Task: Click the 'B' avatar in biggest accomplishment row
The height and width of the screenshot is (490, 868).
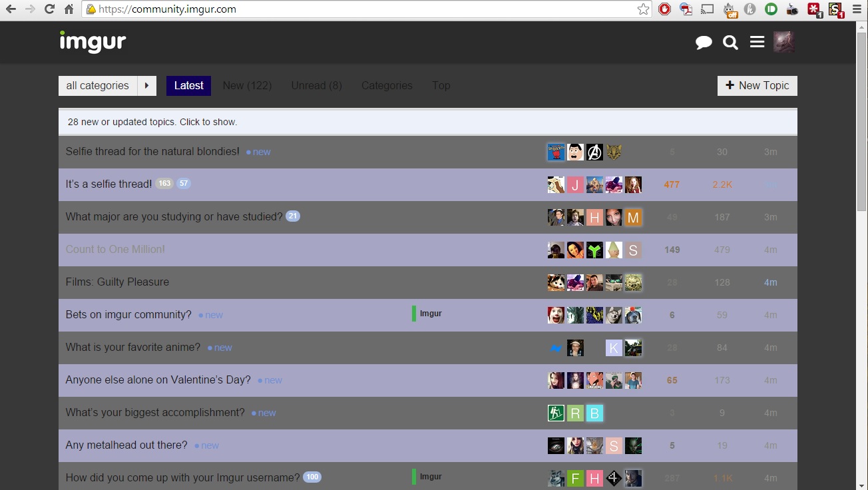Action: click(594, 413)
